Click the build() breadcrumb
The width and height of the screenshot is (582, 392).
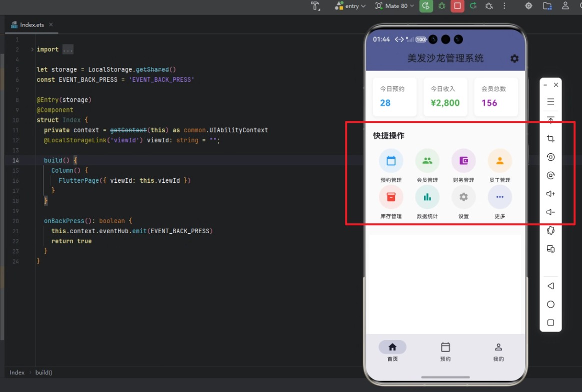pyautogui.click(x=44, y=373)
